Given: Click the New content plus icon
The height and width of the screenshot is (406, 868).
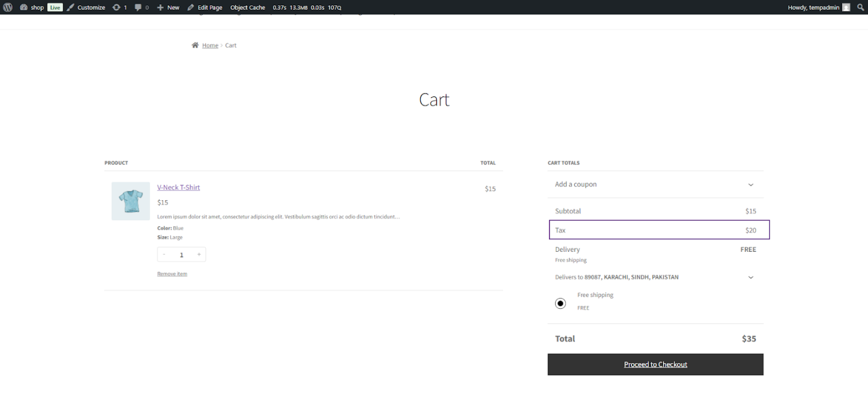Looking at the screenshot, I should [x=160, y=7].
